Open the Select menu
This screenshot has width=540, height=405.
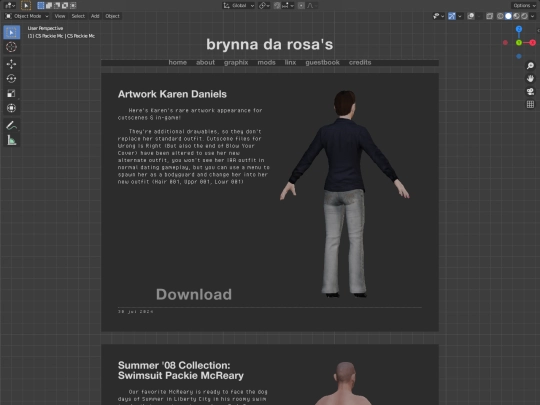coord(78,16)
